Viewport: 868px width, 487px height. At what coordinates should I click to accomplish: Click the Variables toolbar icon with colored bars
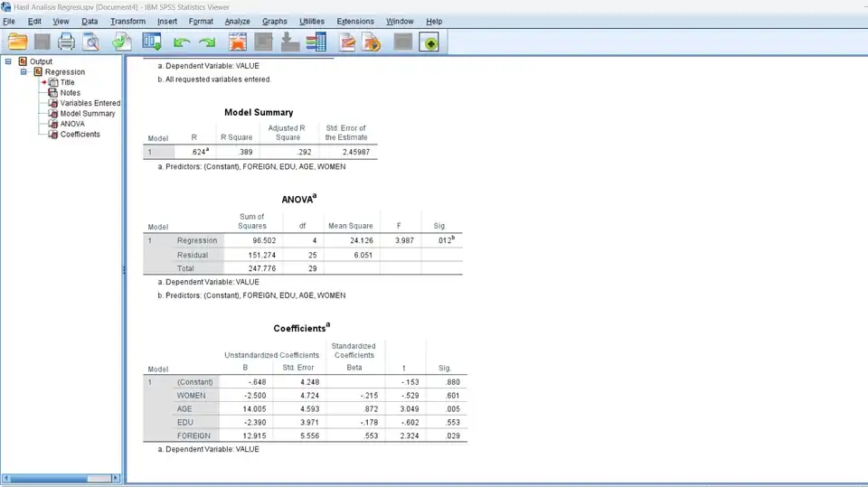(x=316, y=42)
